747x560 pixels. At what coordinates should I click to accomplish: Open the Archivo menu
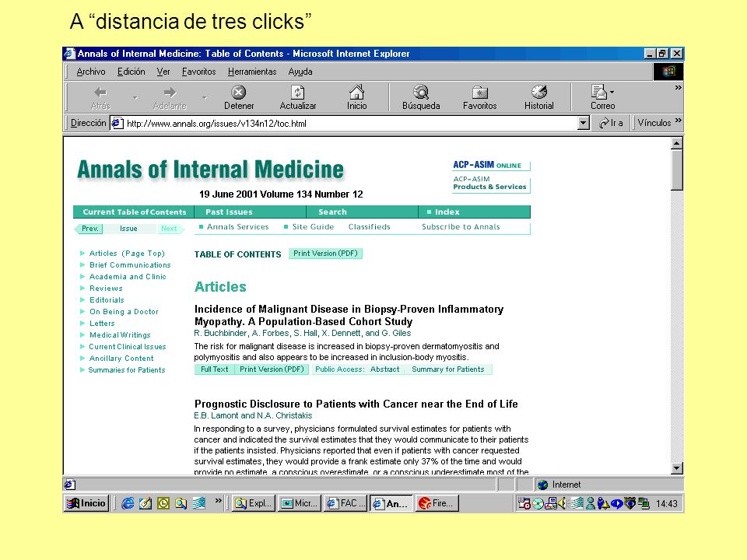(x=91, y=72)
